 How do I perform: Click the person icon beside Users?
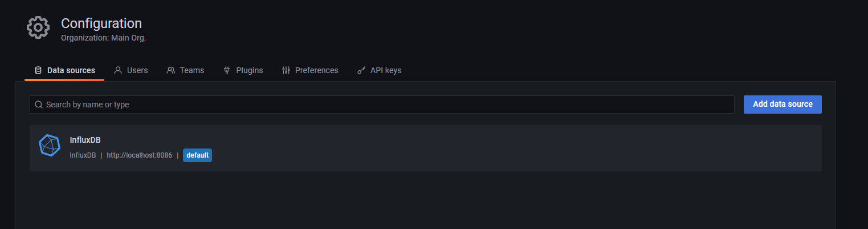(x=118, y=70)
